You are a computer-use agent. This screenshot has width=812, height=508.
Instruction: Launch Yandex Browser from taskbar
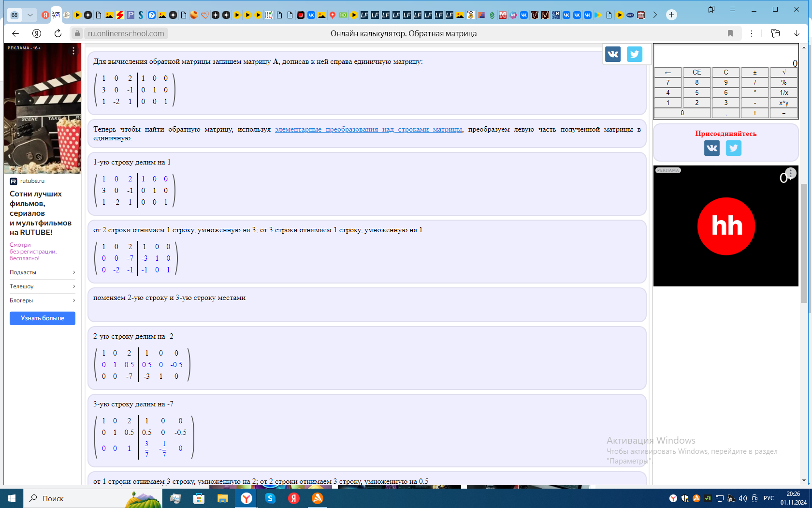[x=246, y=498]
